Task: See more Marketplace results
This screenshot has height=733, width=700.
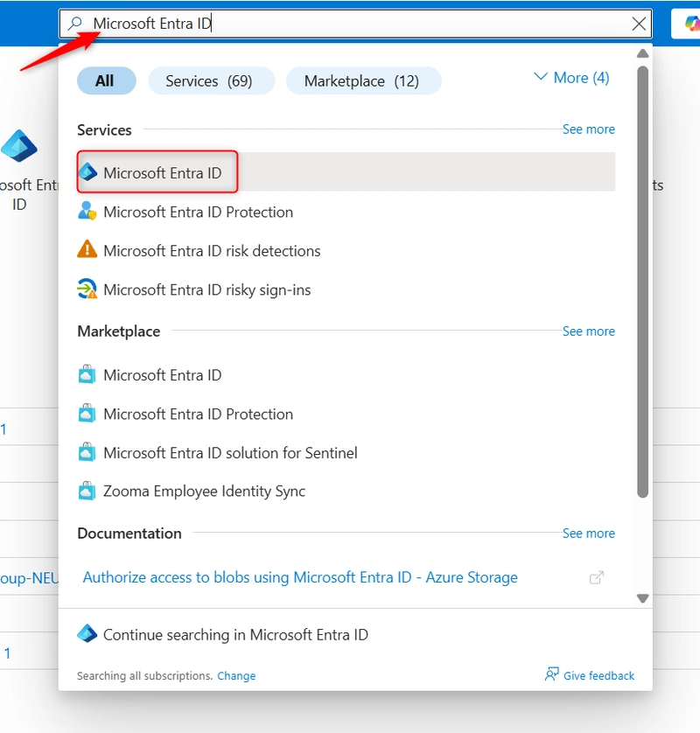Action: [x=588, y=331]
